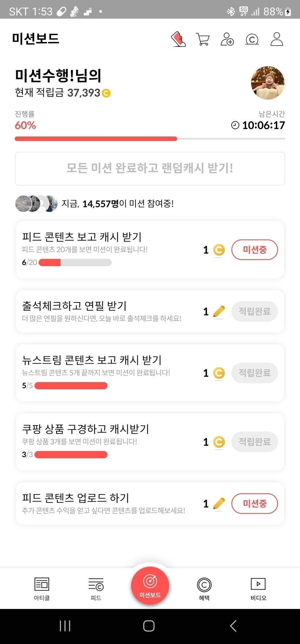Go to the 비디오 tab
This screenshot has width=300, height=644.
(x=258, y=588)
